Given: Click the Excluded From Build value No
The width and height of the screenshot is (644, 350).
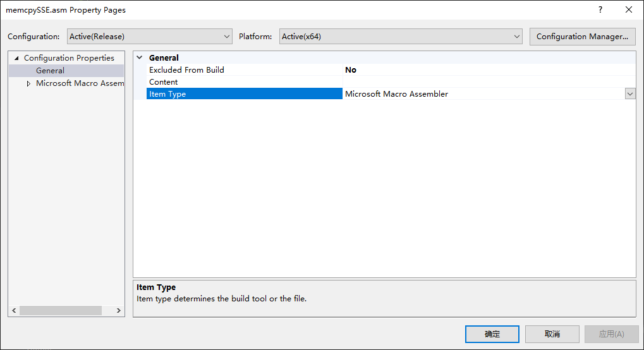Looking at the screenshot, I should [351, 70].
